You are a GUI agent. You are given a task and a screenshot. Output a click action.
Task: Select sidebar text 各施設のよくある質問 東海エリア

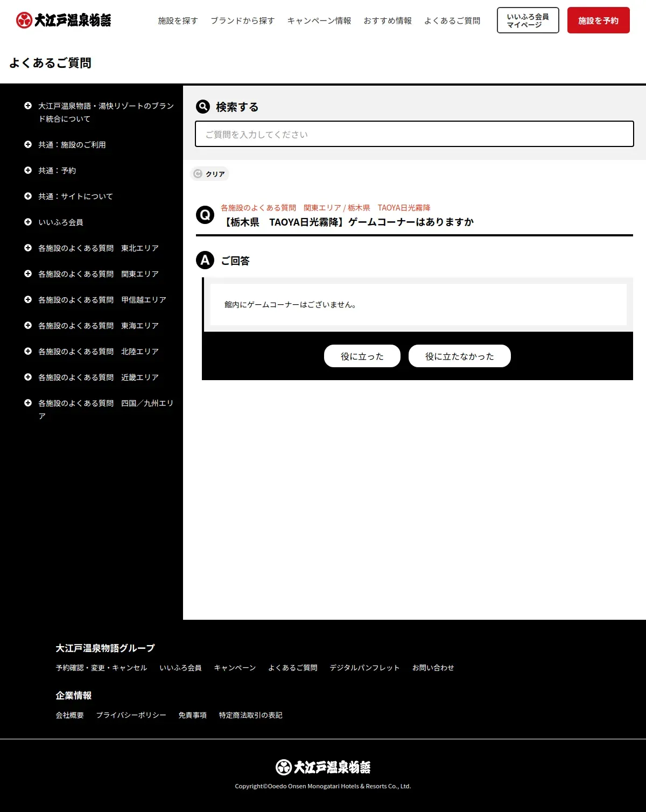click(x=99, y=325)
